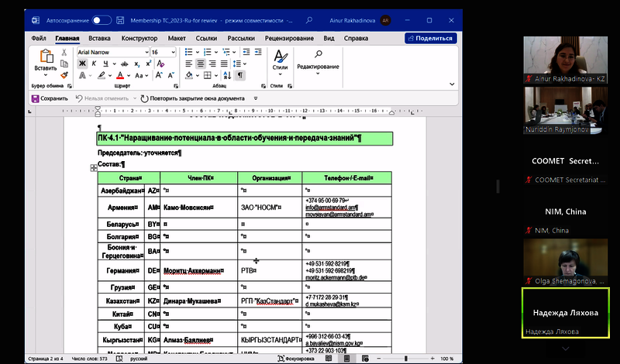Open the change case Aa menu
The width and height of the screenshot is (620, 364).
pyautogui.click(x=141, y=75)
